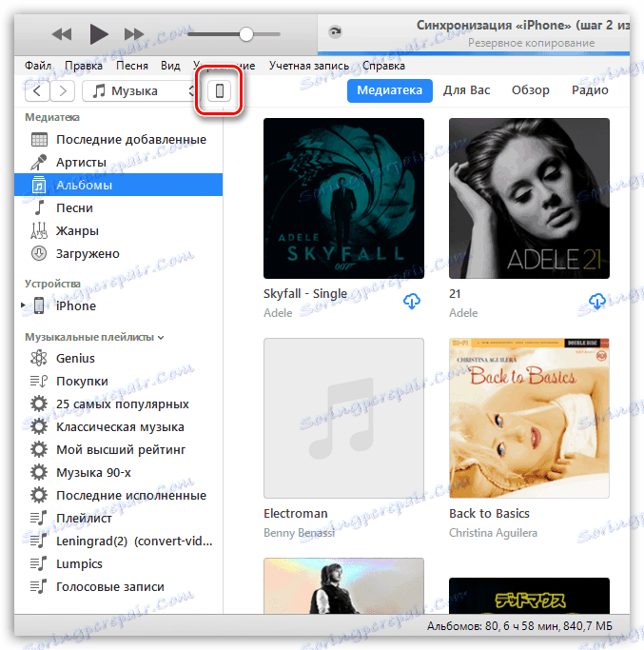Click the iPhone device icon in toolbar
The height and width of the screenshot is (650, 644).
click(219, 90)
